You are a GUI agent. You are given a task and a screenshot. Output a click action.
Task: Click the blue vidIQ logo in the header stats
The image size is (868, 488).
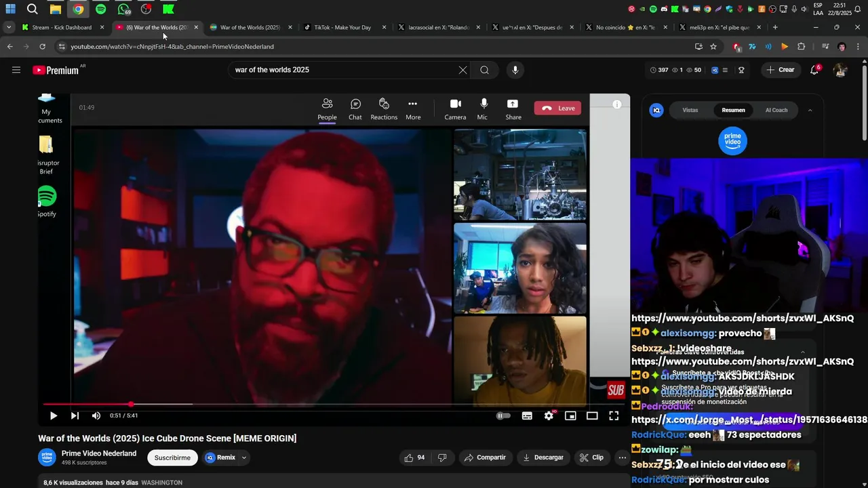pos(715,70)
